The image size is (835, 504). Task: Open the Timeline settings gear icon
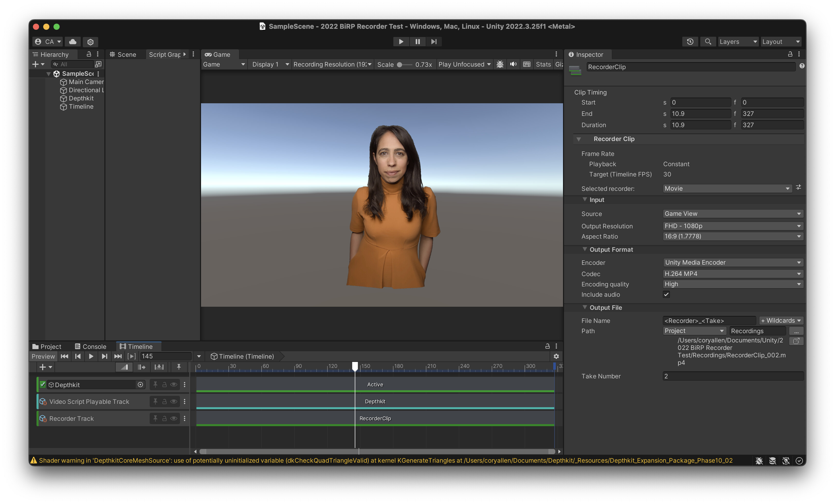pos(556,356)
